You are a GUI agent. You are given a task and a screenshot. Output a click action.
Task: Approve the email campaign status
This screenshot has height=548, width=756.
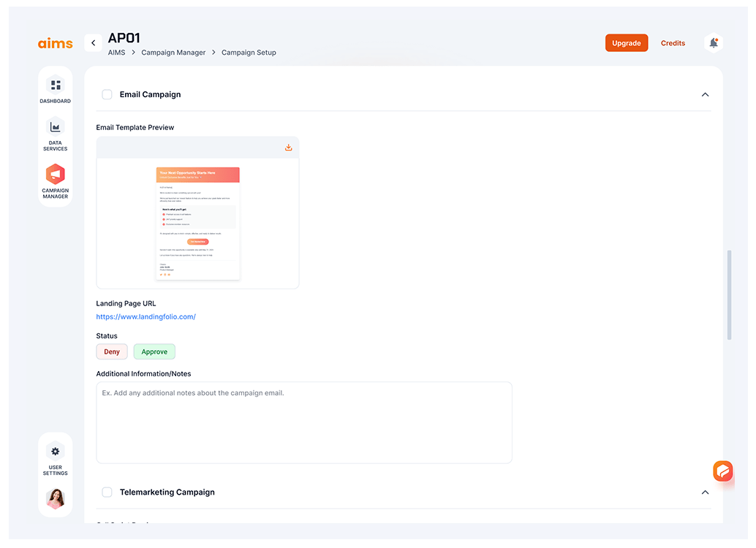(154, 351)
